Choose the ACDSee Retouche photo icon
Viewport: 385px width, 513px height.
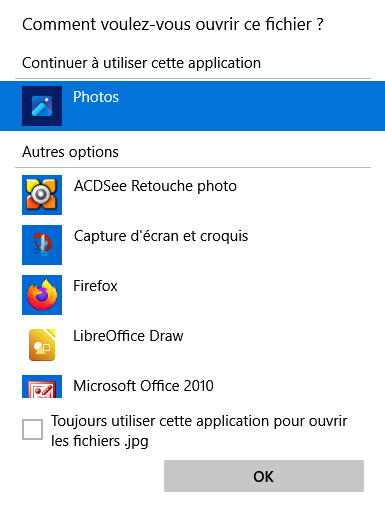42,195
